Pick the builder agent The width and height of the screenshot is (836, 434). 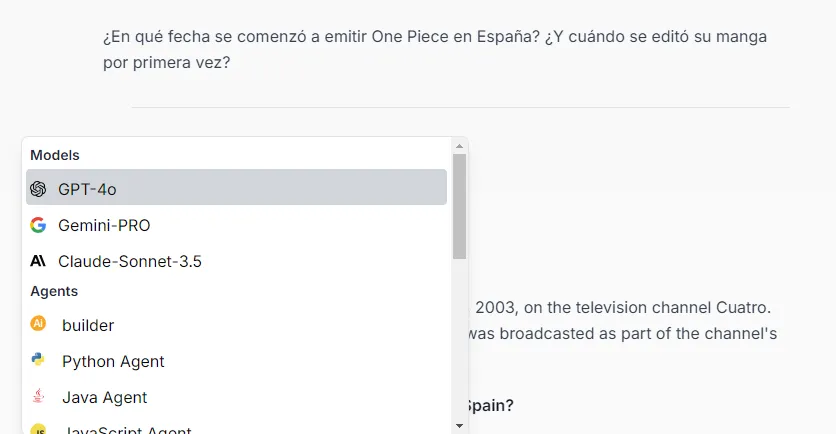(236, 325)
